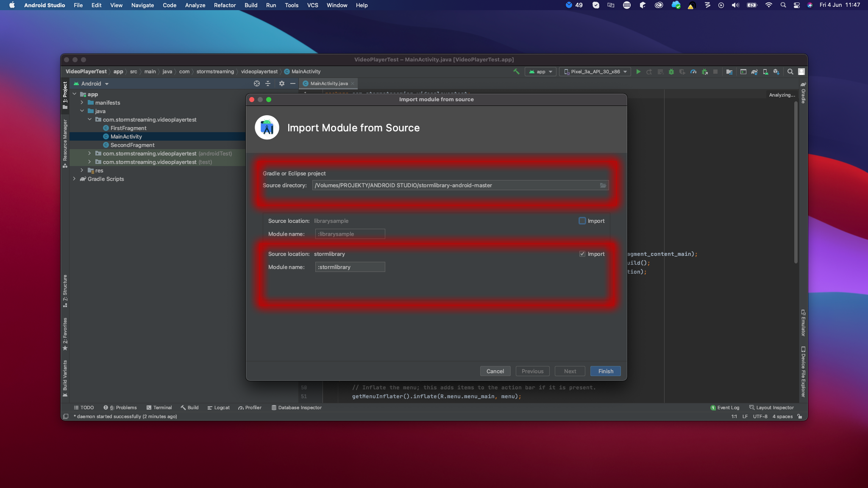868x488 pixels.
Task: Click Search Everywhere magnifier in Android Studio toolbar
Action: (790, 72)
